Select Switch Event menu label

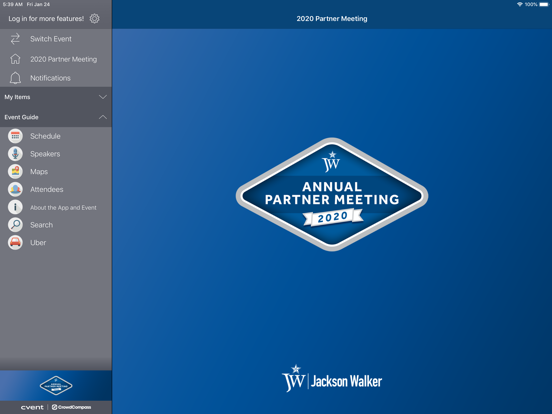point(51,39)
